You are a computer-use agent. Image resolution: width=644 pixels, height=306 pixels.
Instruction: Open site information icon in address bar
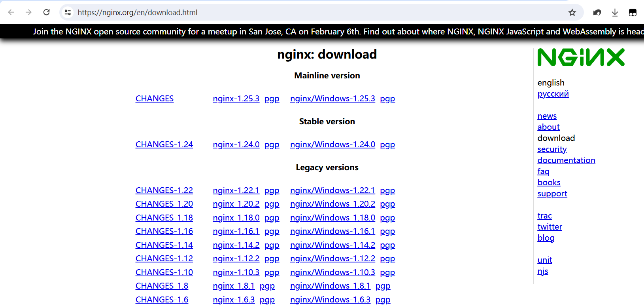pos(68,12)
